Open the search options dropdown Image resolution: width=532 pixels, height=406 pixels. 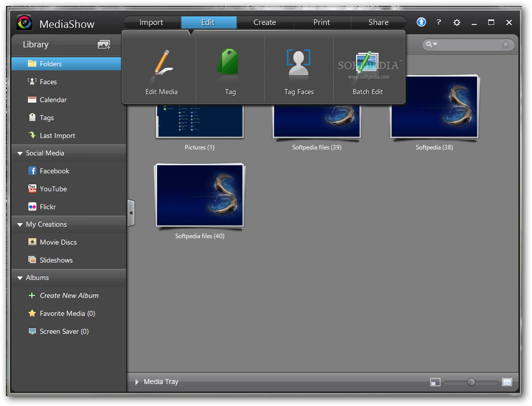click(x=431, y=44)
